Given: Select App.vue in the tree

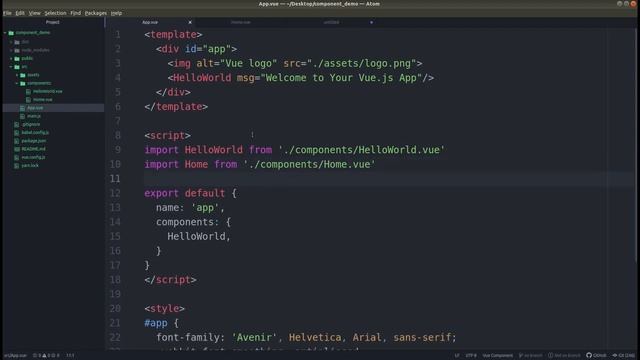Looking at the screenshot, I should 35,108.
